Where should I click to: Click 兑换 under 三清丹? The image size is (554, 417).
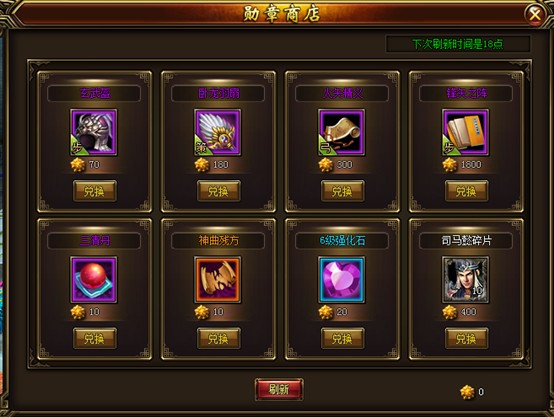point(95,339)
